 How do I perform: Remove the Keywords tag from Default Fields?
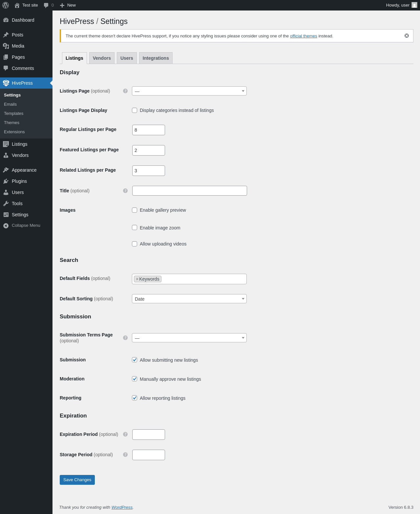click(x=137, y=279)
